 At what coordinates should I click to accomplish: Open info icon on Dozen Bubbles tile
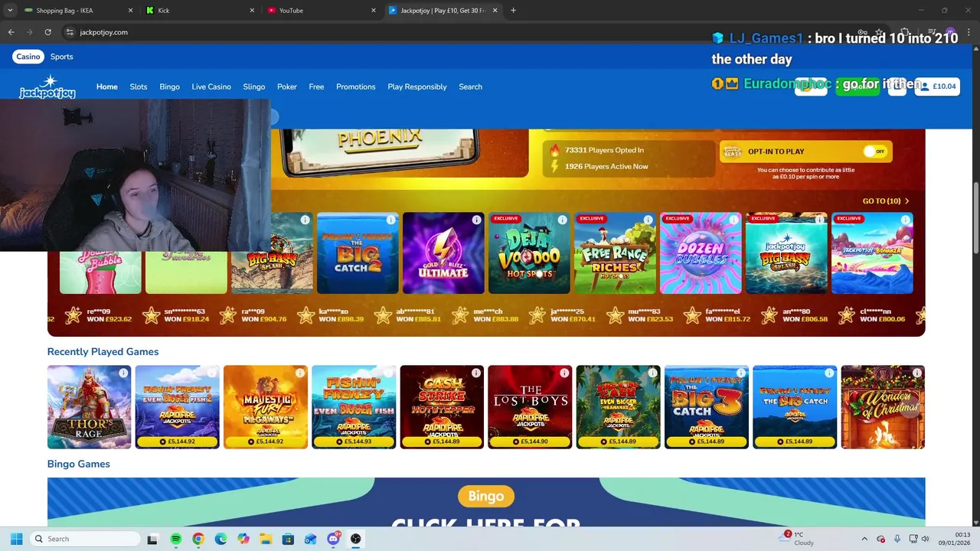click(733, 220)
